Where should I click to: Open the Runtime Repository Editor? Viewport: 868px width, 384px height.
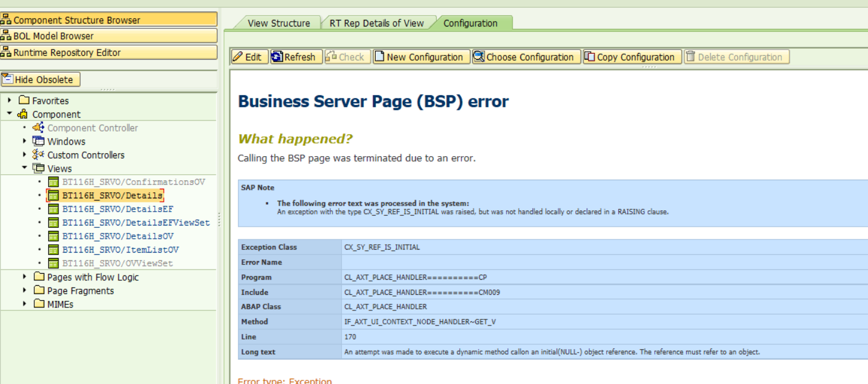click(x=108, y=52)
